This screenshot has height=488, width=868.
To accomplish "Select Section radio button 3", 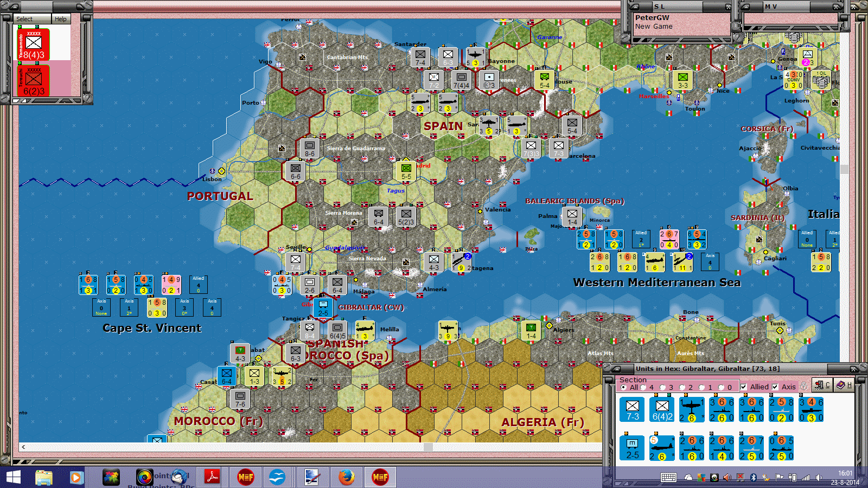I will pos(662,387).
